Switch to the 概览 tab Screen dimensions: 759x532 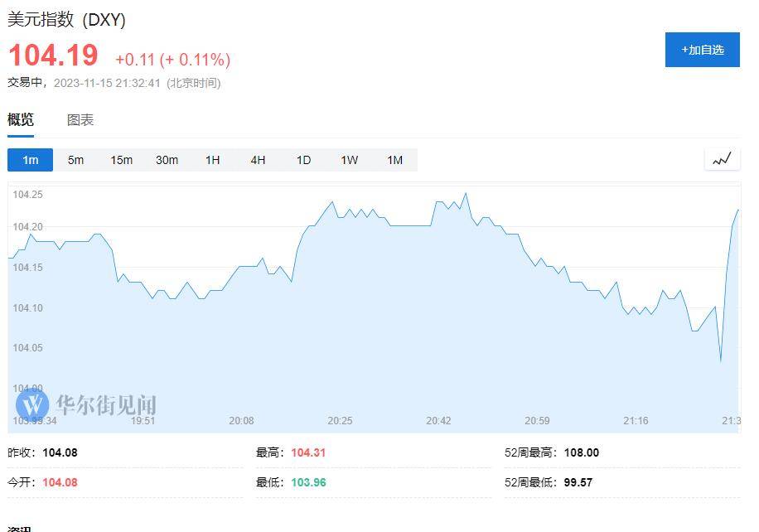tap(21, 120)
